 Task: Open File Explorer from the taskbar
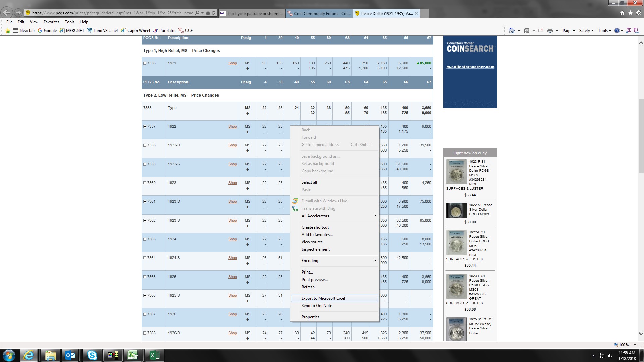[x=50, y=355]
